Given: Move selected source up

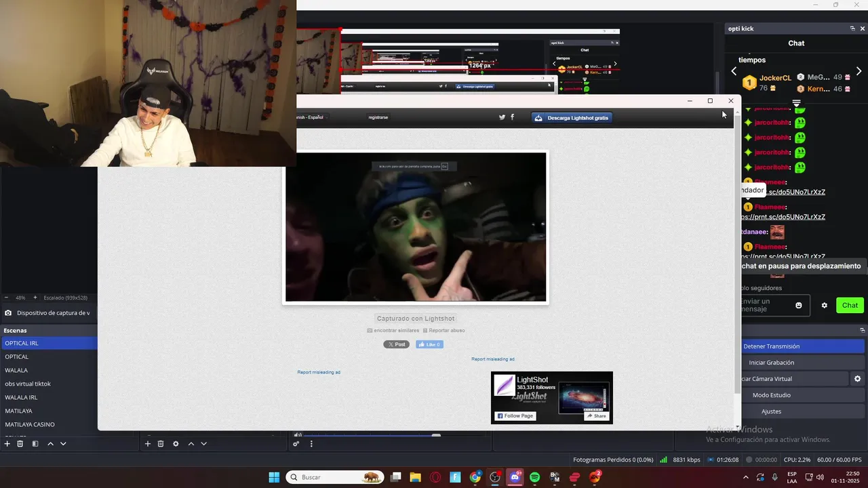Looking at the screenshot, I should pos(191,443).
